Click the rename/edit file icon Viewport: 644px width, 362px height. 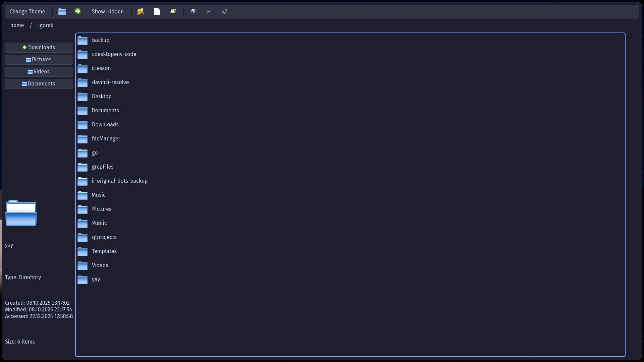click(173, 11)
